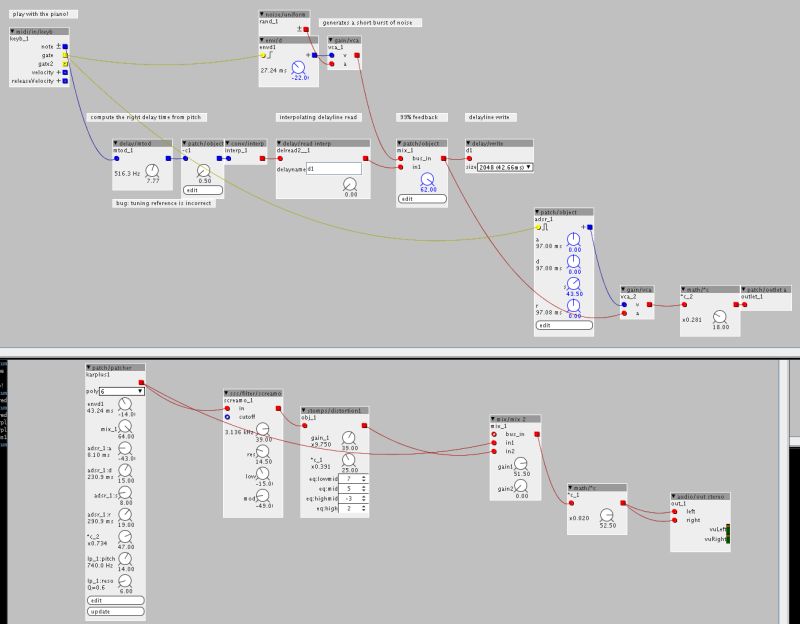Click the red left input on audio/out stereo

point(674,511)
